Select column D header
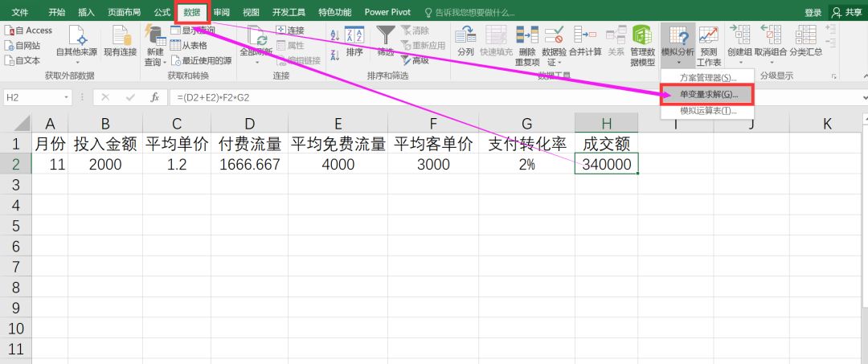 pos(250,124)
